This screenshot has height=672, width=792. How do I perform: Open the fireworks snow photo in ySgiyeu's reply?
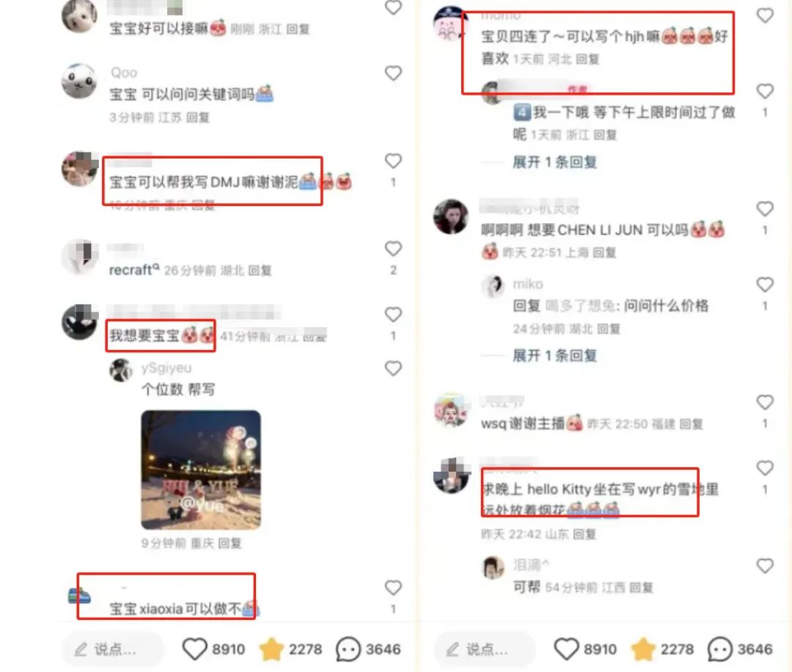point(201,470)
